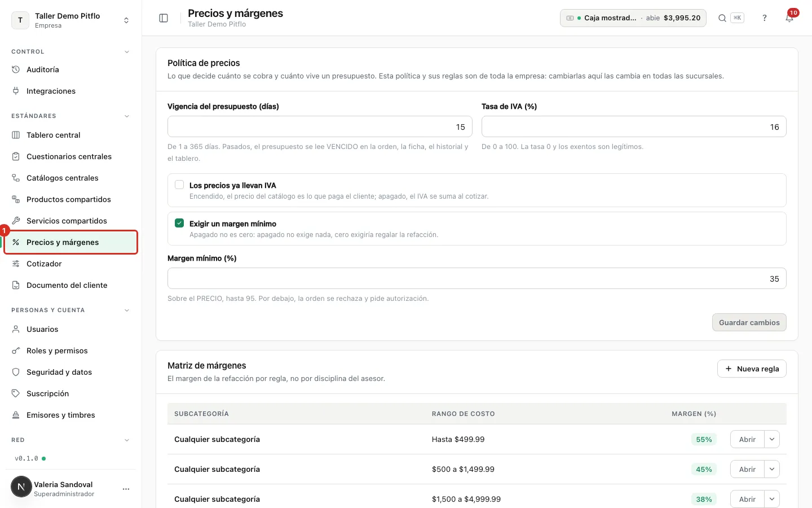Viewport: 812px width, 508px height.
Task: Click the Productos compartidos icon
Action: 16,199
